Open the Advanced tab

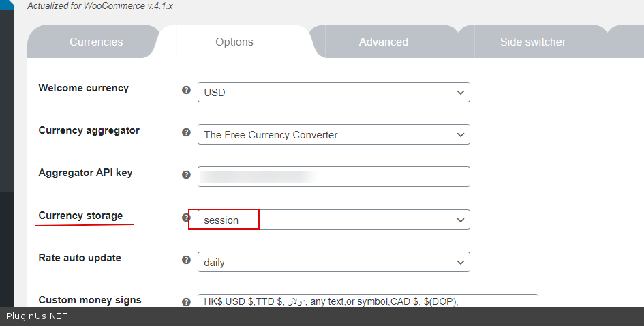click(384, 42)
